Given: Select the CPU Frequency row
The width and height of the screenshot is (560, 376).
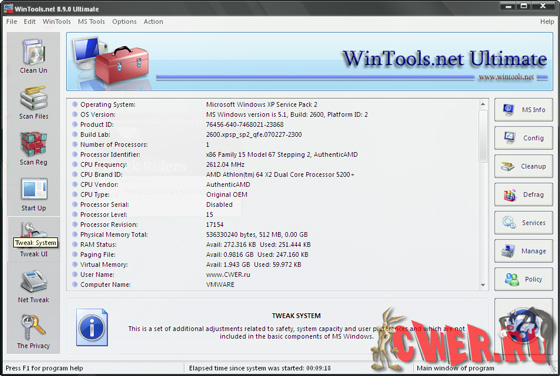Looking at the screenshot, I should (x=273, y=165).
